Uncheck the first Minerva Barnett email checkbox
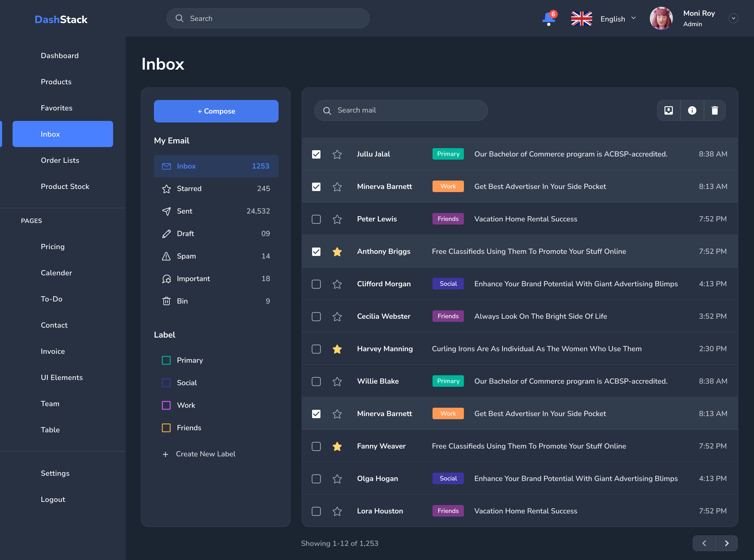The width and height of the screenshot is (754, 560). point(316,187)
